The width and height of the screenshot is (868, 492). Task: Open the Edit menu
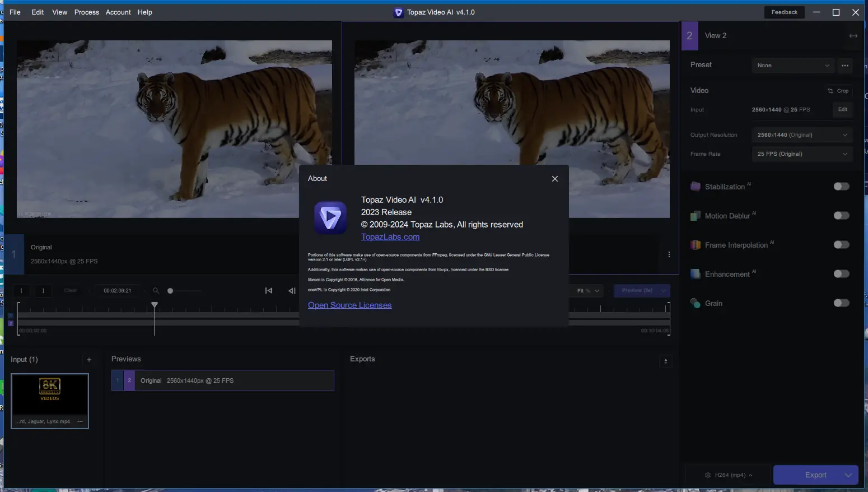(x=38, y=12)
